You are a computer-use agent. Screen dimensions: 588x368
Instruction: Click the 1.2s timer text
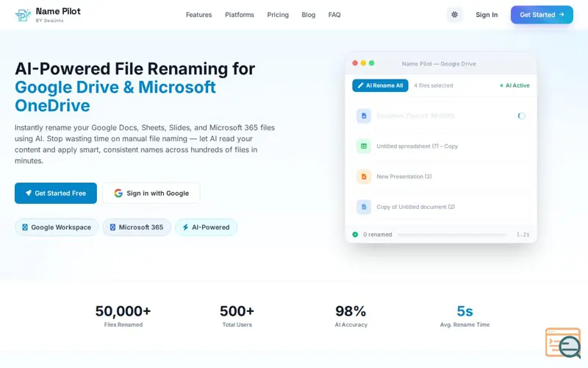[x=523, y=234]
